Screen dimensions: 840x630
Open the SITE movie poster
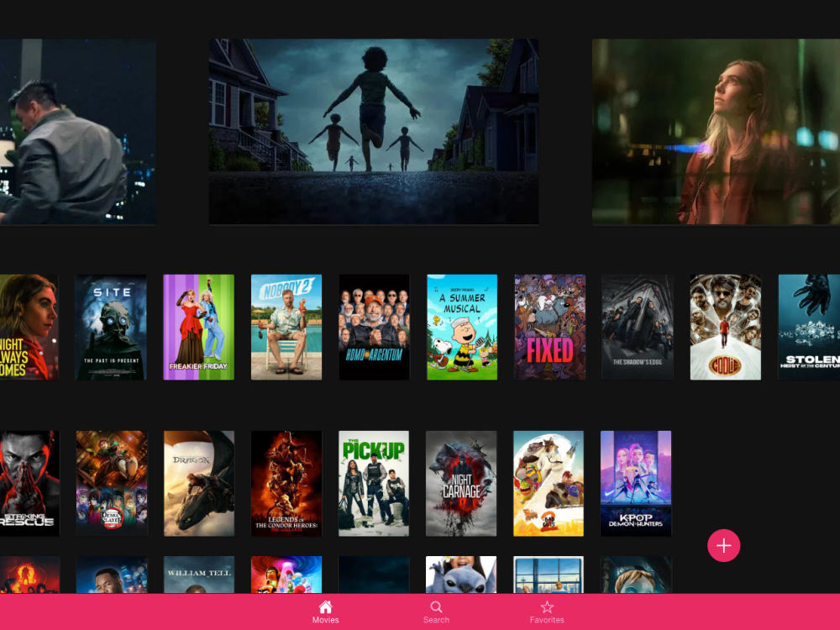point(111,328)
